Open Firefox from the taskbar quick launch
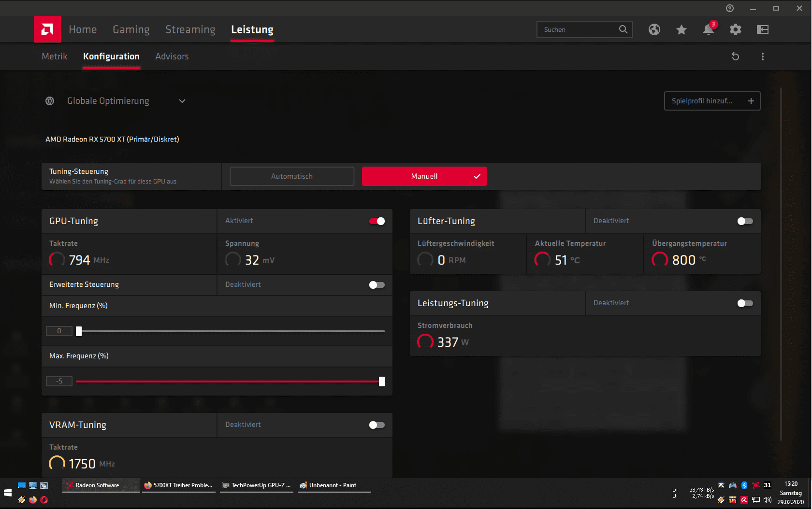Screen dimensions: 812x509 point(33,500)
